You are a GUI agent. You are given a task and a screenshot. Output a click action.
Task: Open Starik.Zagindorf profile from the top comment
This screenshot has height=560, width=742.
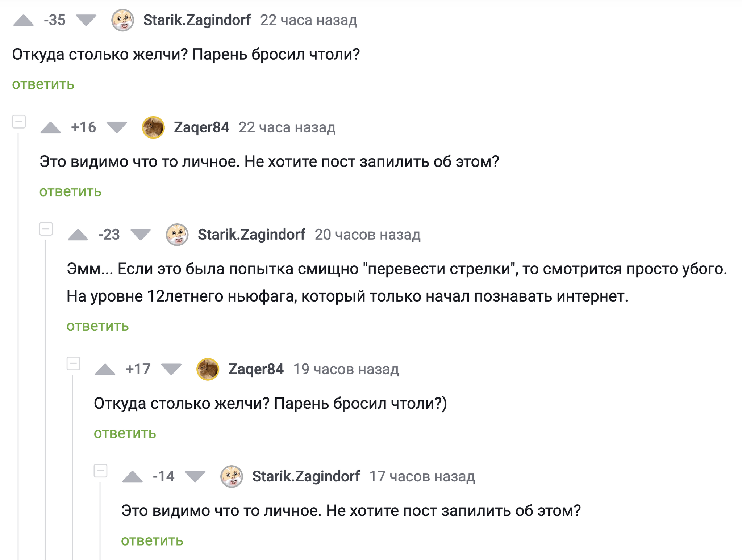[197, 20]
